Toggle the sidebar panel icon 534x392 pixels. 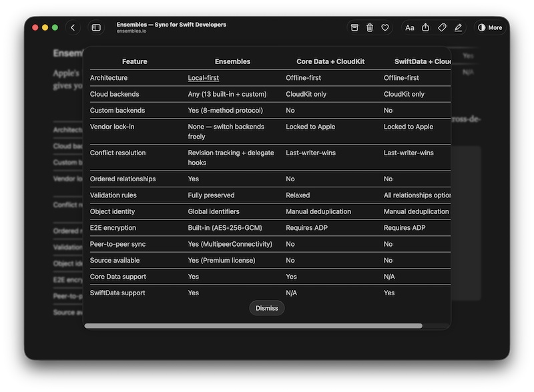(96, 27)
